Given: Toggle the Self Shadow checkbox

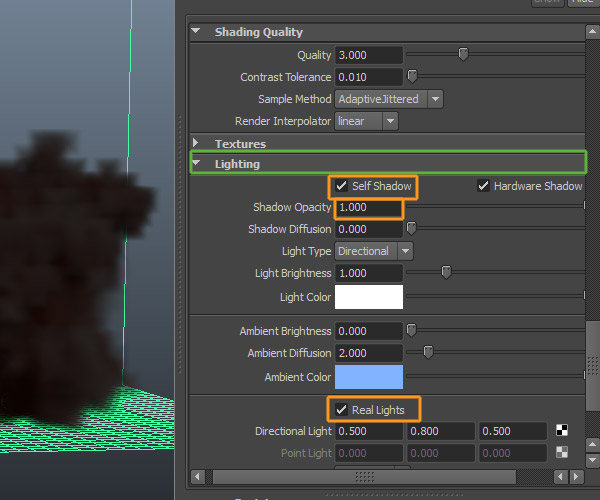Looking at the screenshot, I should [341, 186].
